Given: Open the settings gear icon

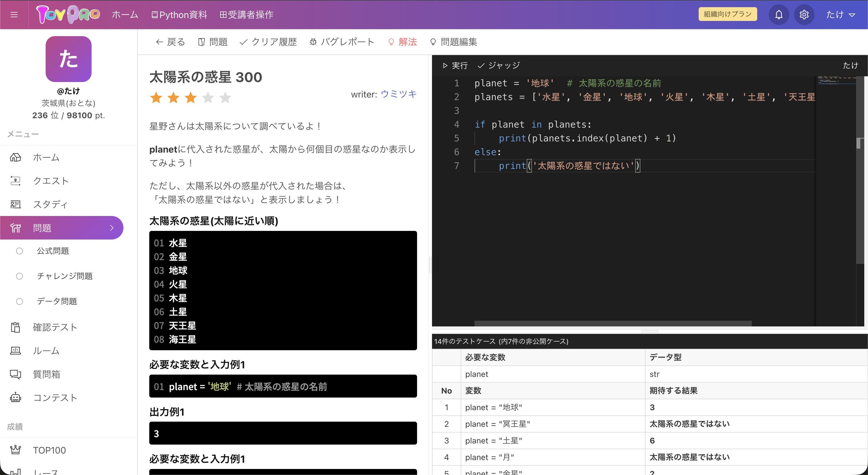Looking at the screenshot, I should (804, 14).
